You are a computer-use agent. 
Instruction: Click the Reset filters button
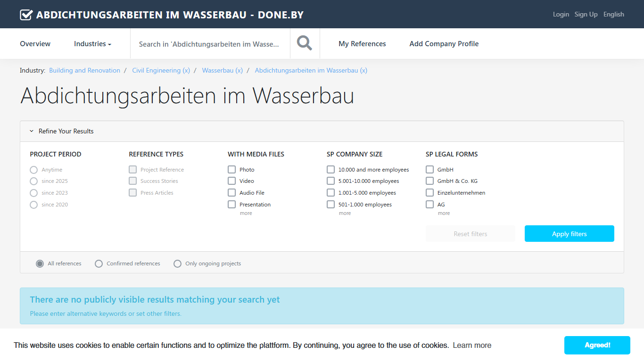tap(471, 234)
